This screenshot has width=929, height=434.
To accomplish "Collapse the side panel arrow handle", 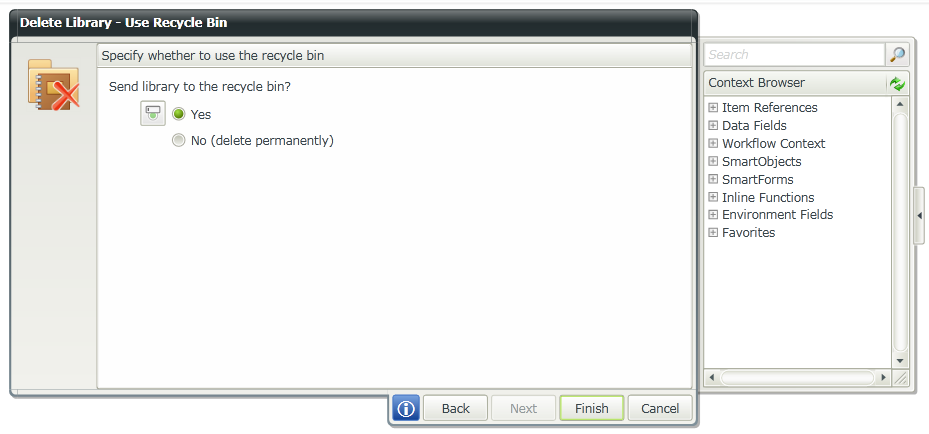I will [x=919, y=215].
